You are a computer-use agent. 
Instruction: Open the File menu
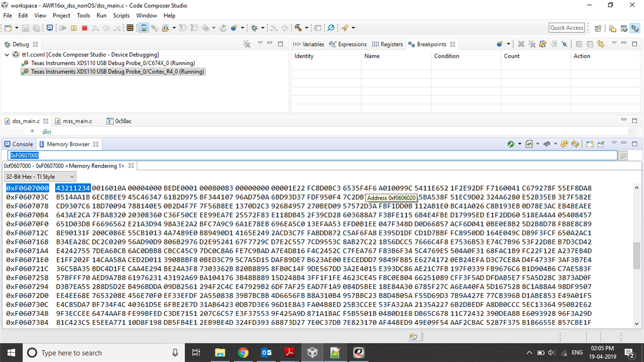pyautogui.click(x=8, y=16)
